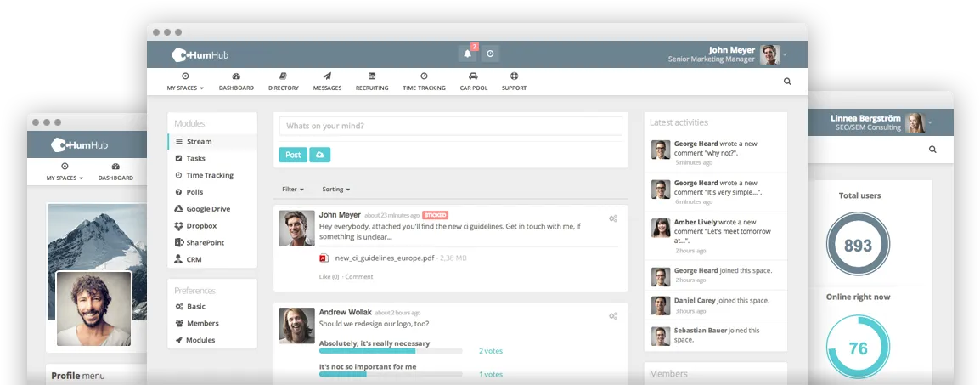This screenshot has width=980, height=385.
Task: Open the Sorting dropdown
Action: 336,189
